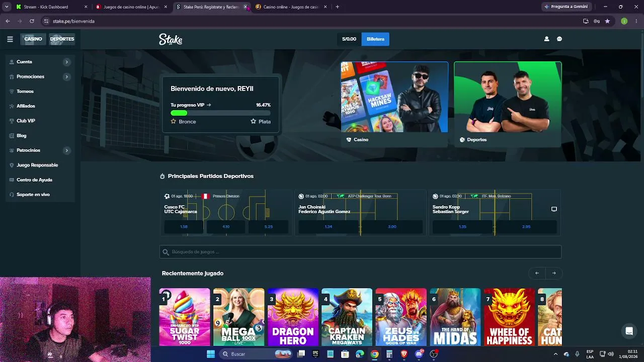Screen dimensions: 644x362
Task: Select 3.00 odds for Federico Agustin Gomez
Action: point(392,227)
